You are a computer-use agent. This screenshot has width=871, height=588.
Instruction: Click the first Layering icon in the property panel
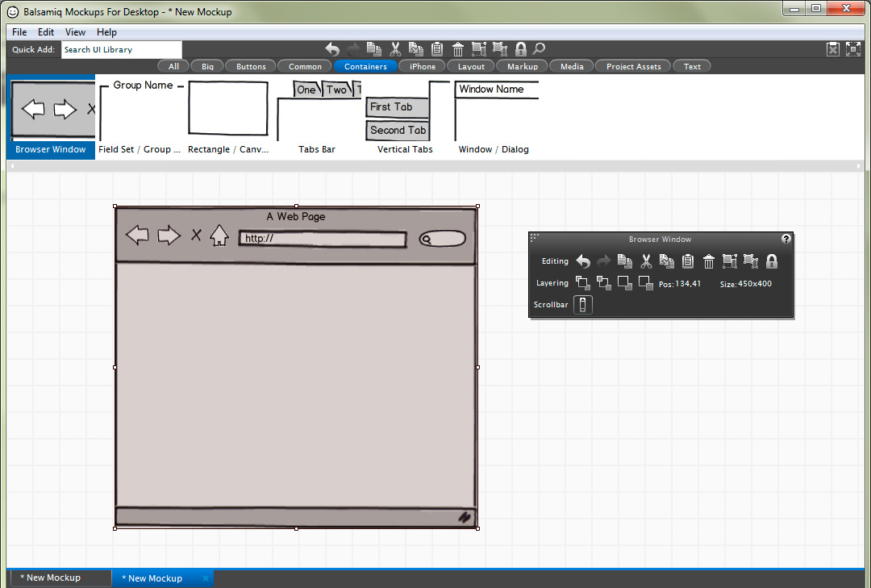[583, 283]
